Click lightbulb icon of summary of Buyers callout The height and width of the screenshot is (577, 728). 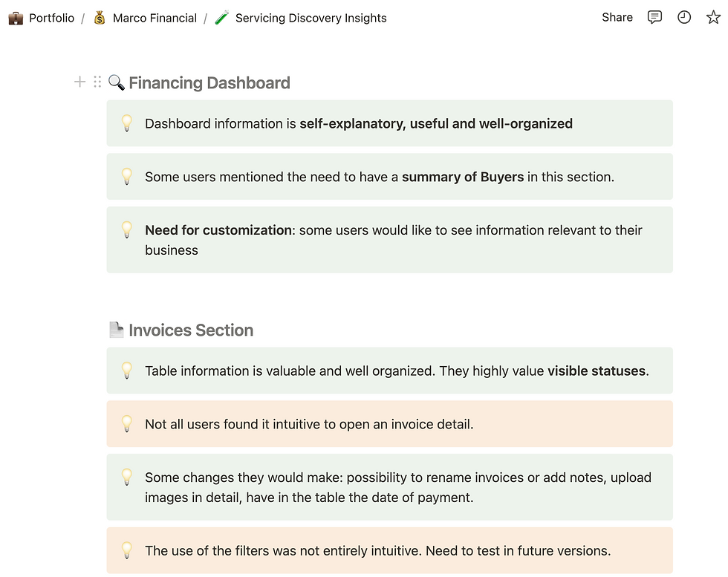pyautogui.click(x=127, y=177)
